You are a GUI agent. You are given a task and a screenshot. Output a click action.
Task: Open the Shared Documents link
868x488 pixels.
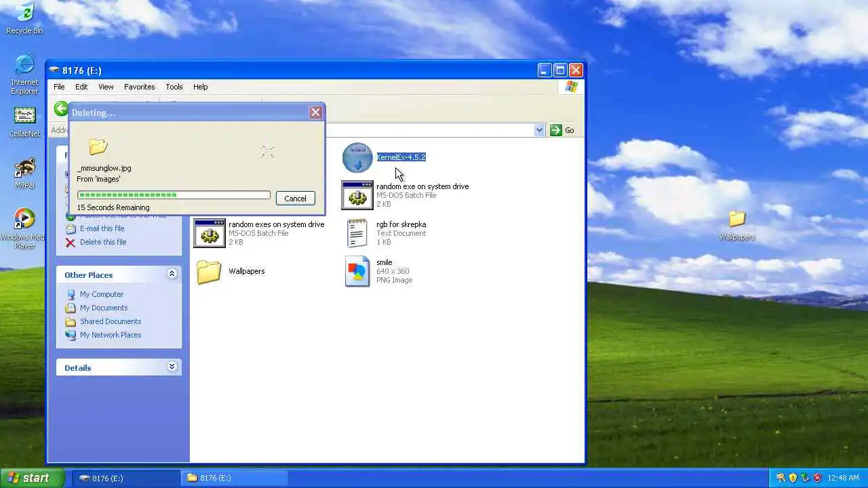(x=111, y=321)
